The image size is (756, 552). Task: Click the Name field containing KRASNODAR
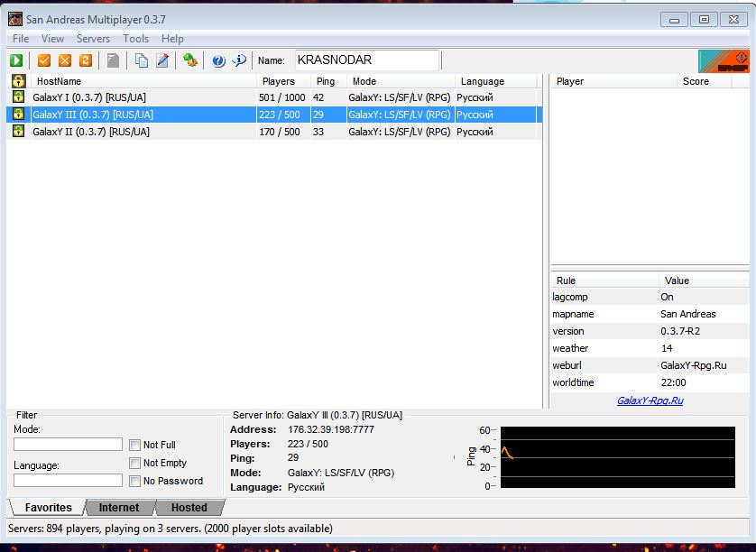click(367, 60)
